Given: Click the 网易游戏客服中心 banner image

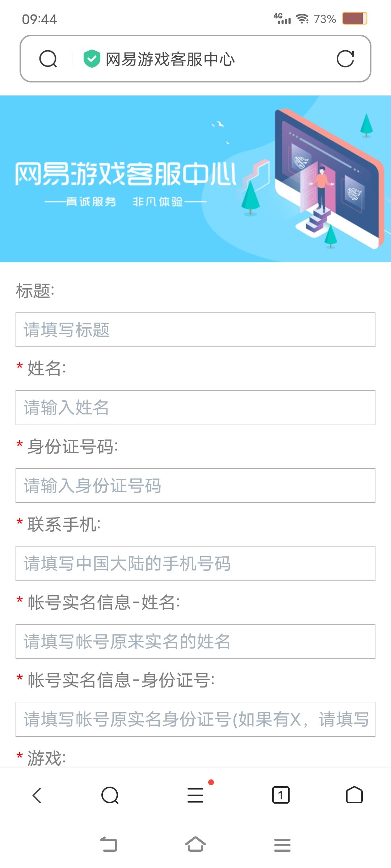Looking at the screenshot, I should [195, 179].
